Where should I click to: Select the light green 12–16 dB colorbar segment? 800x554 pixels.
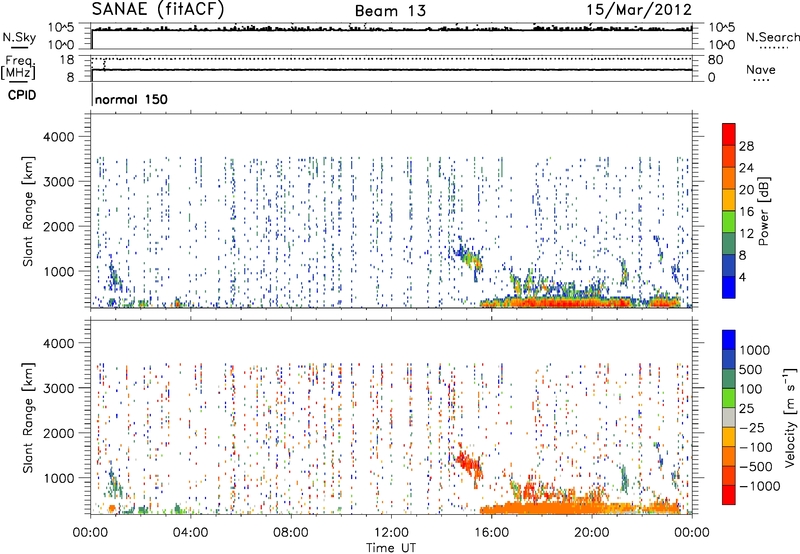click(729, 222)
